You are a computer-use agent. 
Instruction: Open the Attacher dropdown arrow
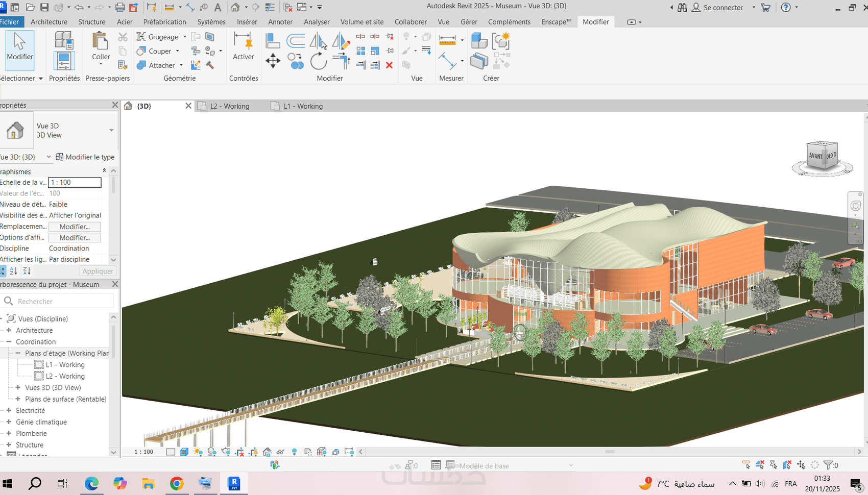(181, 65)
